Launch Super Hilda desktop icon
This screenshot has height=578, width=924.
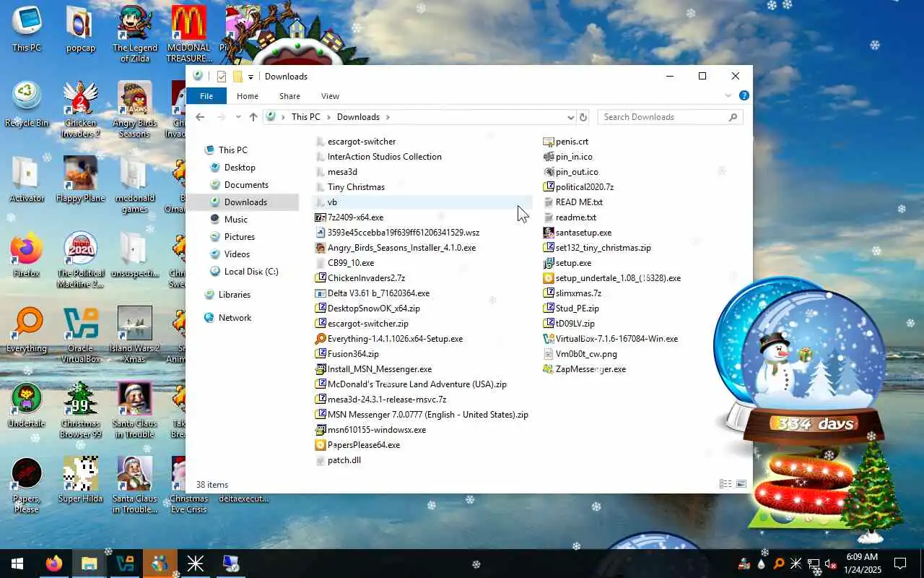(80, 480)
